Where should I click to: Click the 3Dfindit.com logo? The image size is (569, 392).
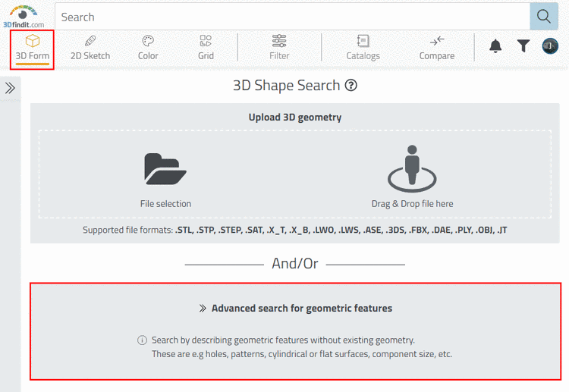point(24,16)
